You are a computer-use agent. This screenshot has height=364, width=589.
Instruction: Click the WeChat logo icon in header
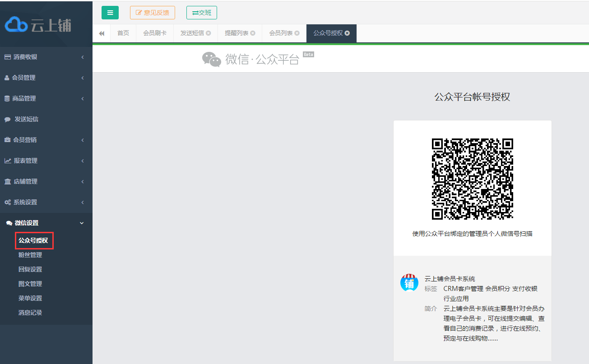pyautogui.click(x=212, y=59)
